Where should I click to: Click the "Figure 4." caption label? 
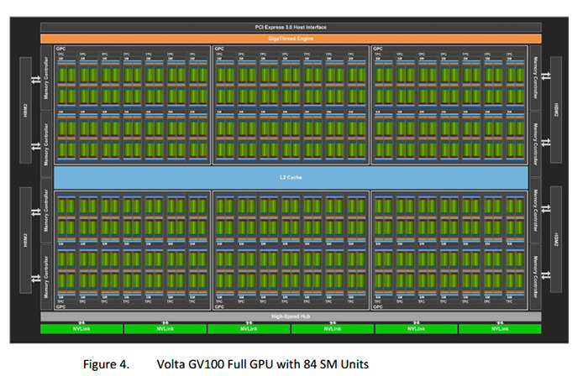pos(106,364)
